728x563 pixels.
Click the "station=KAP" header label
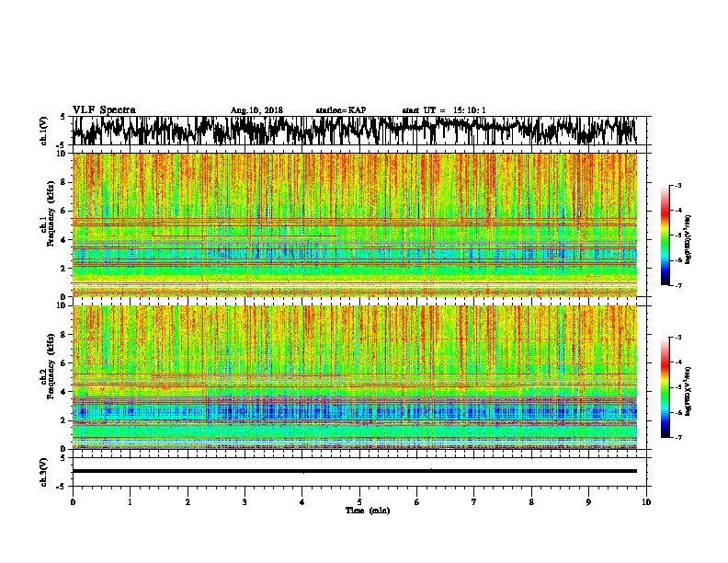tap(341, 110)
